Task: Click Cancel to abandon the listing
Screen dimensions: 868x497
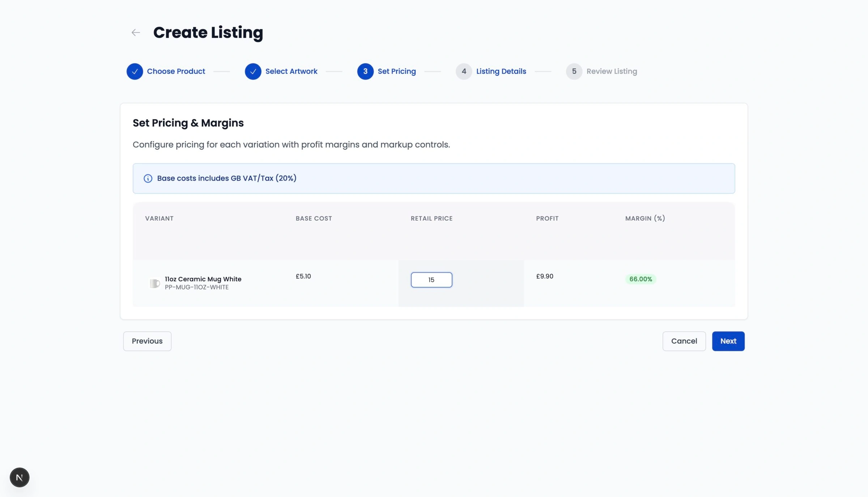Action: tap(684, 341)
